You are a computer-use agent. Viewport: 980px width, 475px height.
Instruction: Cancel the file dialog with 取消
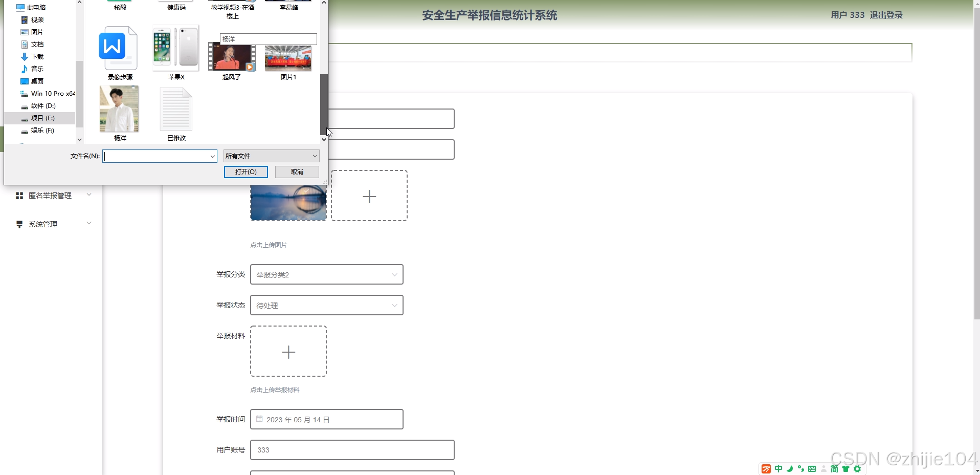(x=297, y=172)
